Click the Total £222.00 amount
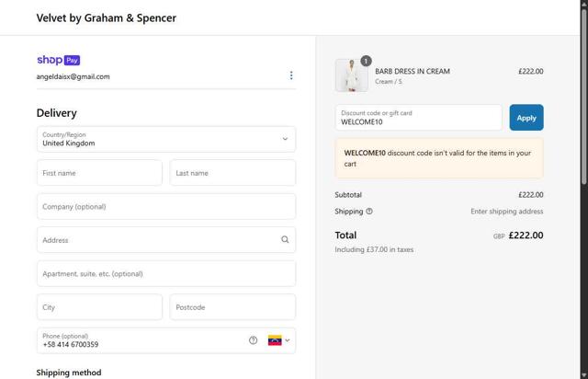Viewport: 588px width, 379px height. [x=526, y=235]
